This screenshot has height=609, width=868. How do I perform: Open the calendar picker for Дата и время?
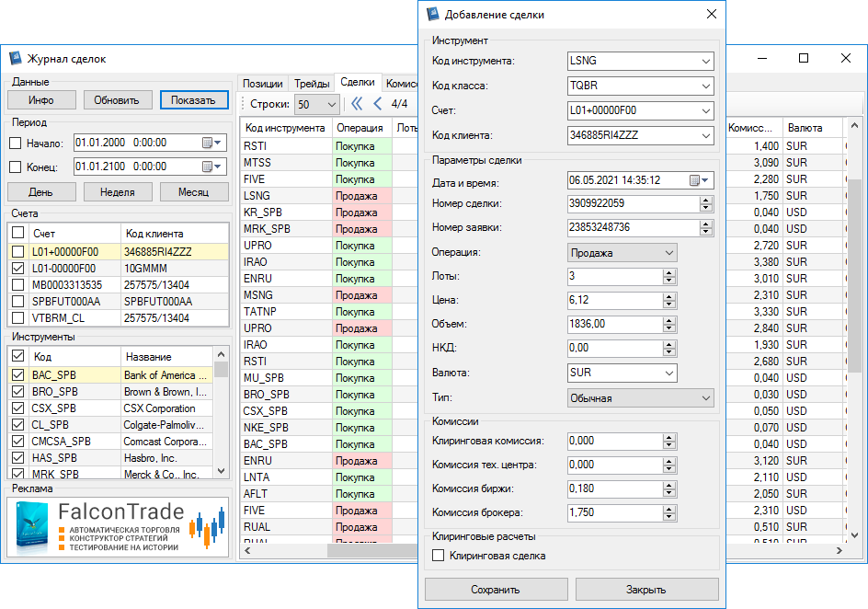point(699,180)
